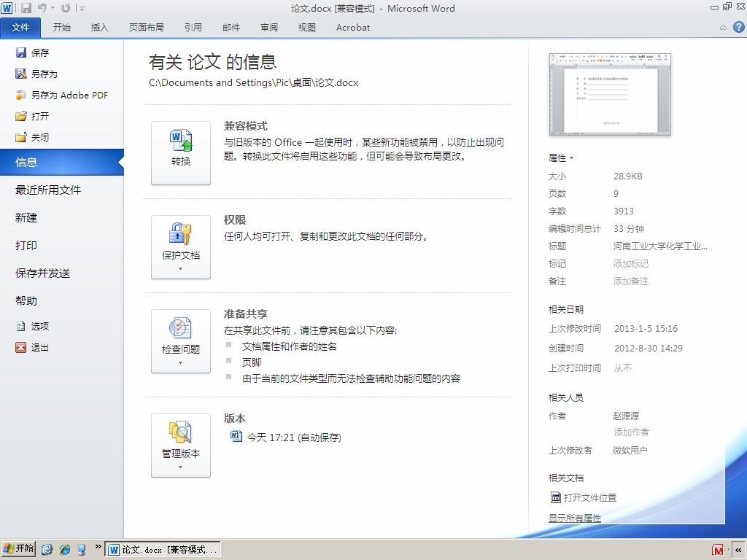747x560 pixels.
Task: Click the 创建时间 value 2012-8-30 14:29
Action: 649,348
